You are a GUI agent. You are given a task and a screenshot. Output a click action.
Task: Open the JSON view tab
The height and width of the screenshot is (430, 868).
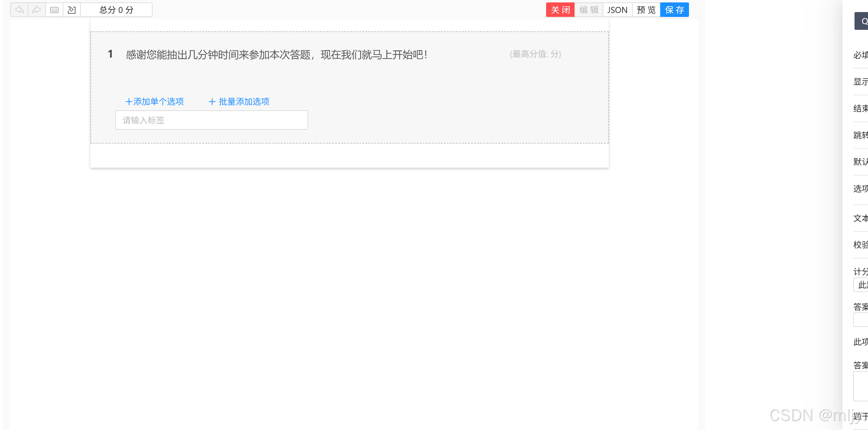[x=617, y=10]
